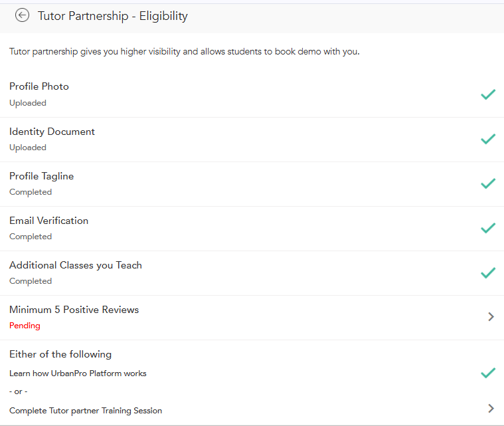Image resolution: width=504 pixels, height=426 pixels.
Task: Click checkmark beside Learn how UrbanPro works
Action: click(x=488, y=373)
